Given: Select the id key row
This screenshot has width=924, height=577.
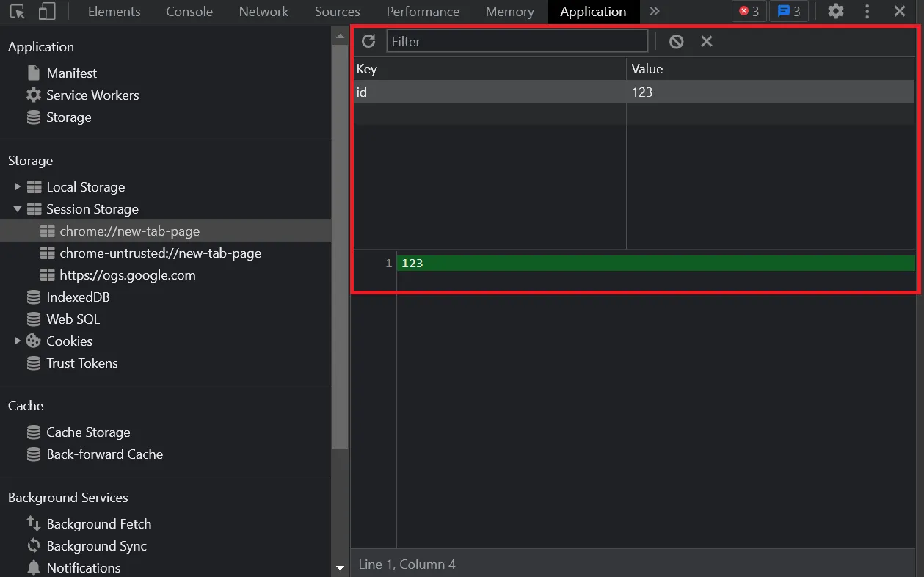Looking at the screenshot, I should pyautogui.click(x=440, y=91).
